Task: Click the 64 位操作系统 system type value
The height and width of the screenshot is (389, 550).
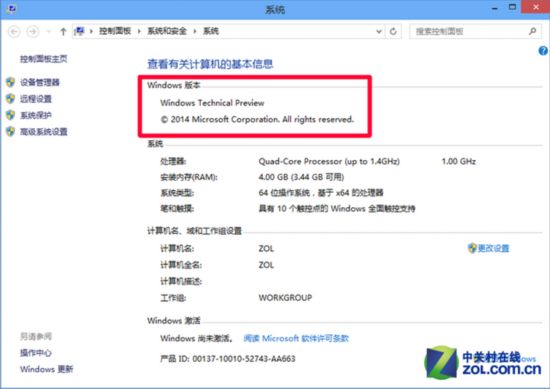Action: coord(321,193)
